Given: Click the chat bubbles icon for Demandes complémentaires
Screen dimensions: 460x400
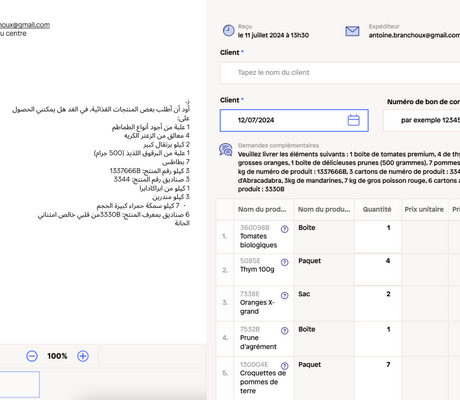Looking at the screenshot, I should click(226, 150).
